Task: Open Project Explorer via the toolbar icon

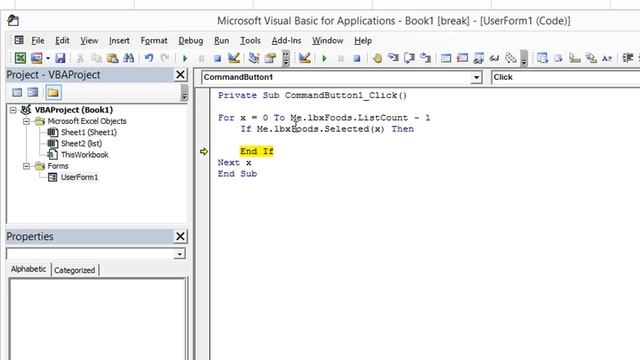Action: (253, 58)
